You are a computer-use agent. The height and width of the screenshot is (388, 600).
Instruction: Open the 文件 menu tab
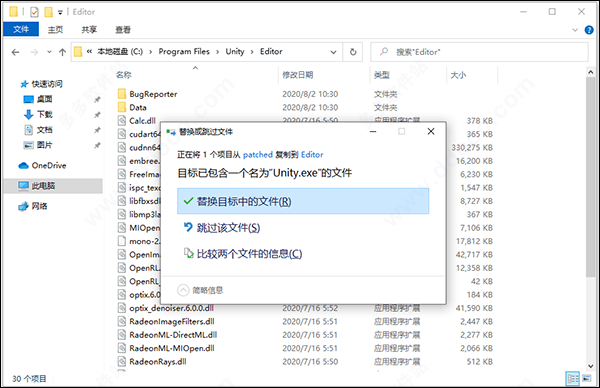[21, 29]
